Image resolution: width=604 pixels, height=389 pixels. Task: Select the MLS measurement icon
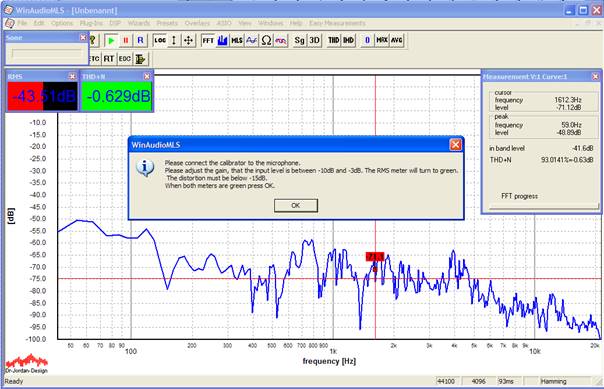[237, 40]
